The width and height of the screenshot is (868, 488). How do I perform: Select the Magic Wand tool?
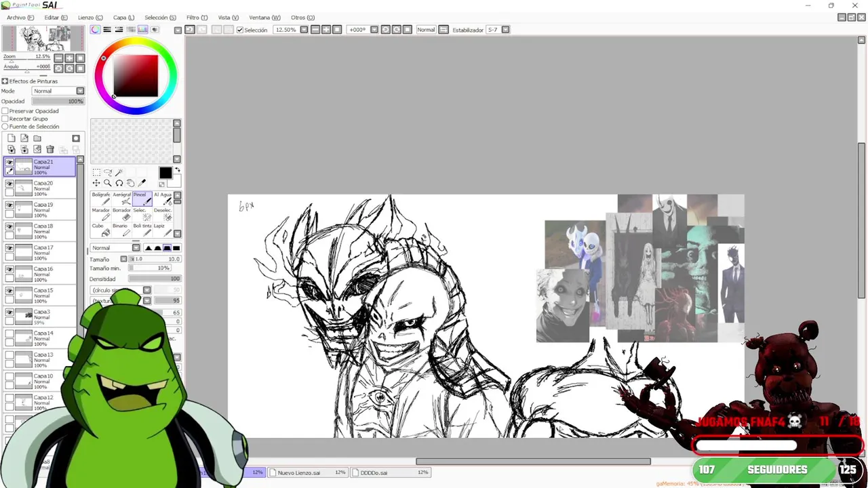[x=119, y=172]
